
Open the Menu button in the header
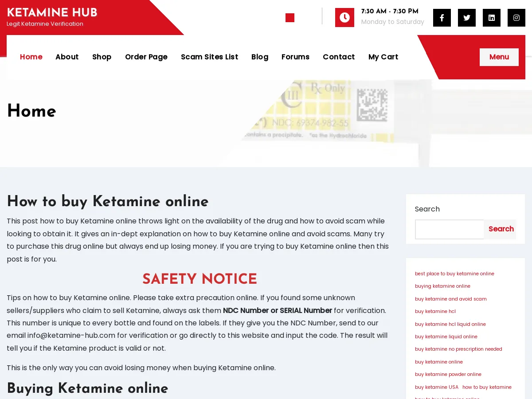499,57
